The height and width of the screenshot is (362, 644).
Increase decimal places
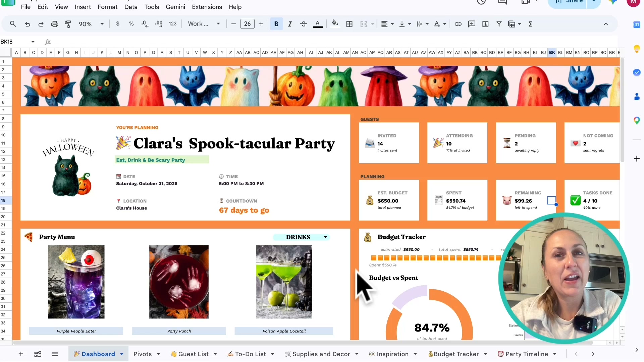(x=159, y=24)
